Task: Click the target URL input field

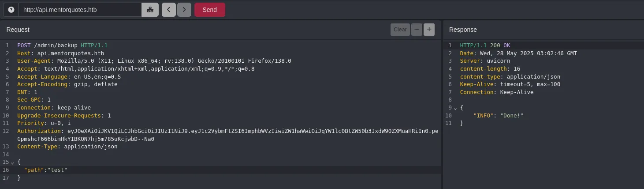Action: tap(79, 10)
